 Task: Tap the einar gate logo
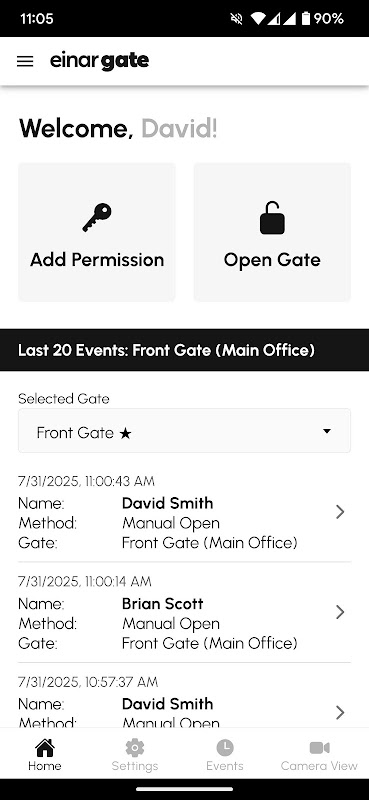tap(100, 61)
